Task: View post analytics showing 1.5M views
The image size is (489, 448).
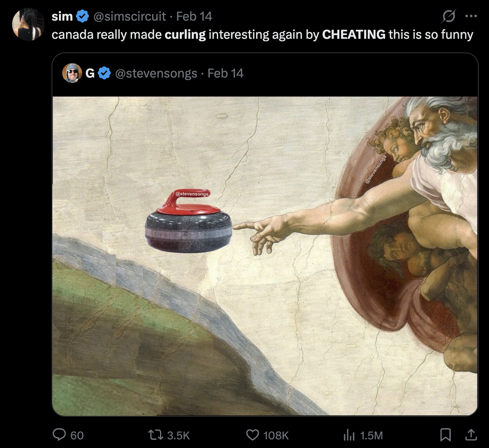Action: (349, 435)
